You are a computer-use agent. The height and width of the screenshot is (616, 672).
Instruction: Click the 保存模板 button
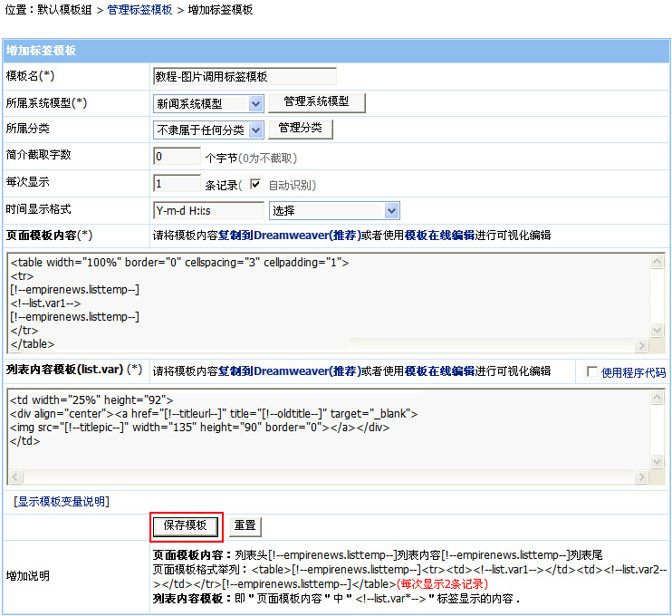pos(186,525)
